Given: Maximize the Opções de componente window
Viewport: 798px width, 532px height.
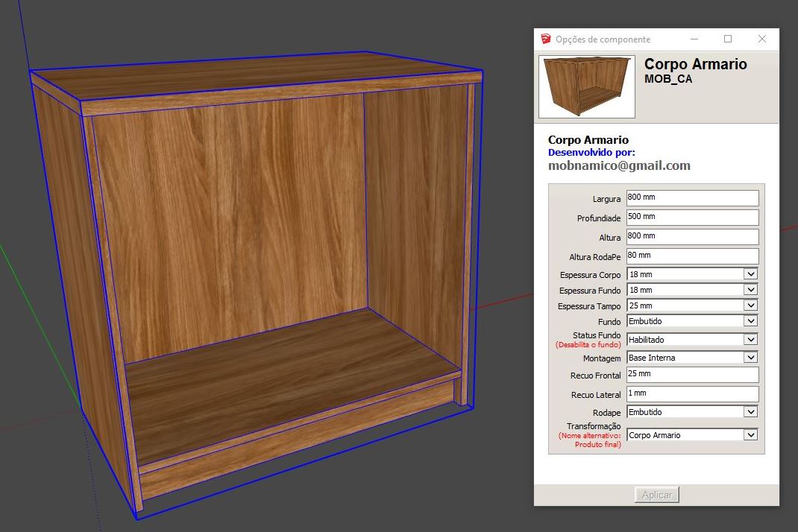Looking at the screenshot, I should tap(728, 39).
